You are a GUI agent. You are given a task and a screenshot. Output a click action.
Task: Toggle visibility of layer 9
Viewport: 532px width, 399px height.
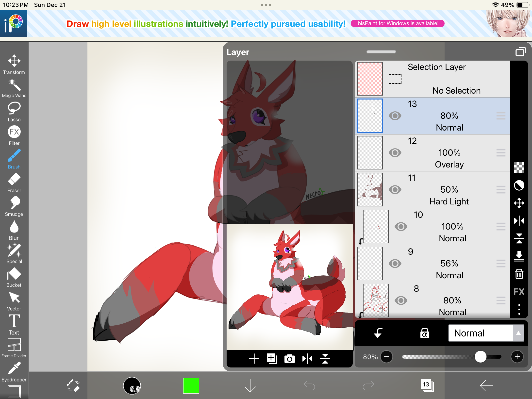[395, 264]
